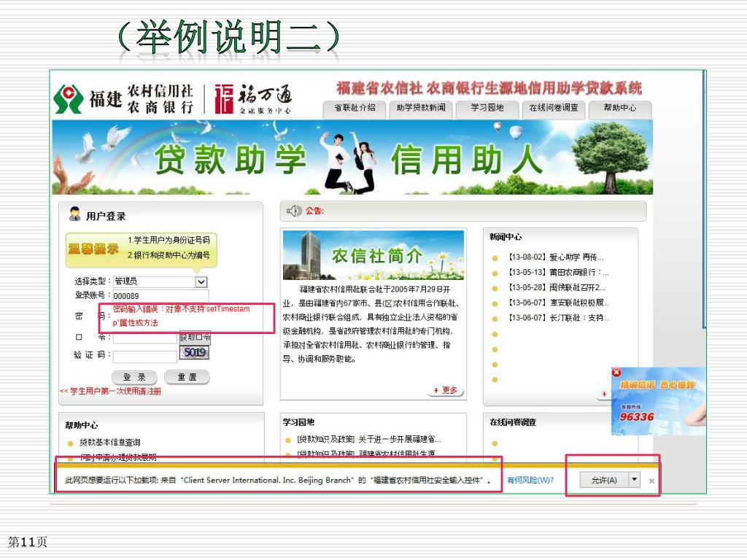Open the 助学贷款新闻 tab

(421, 108)
